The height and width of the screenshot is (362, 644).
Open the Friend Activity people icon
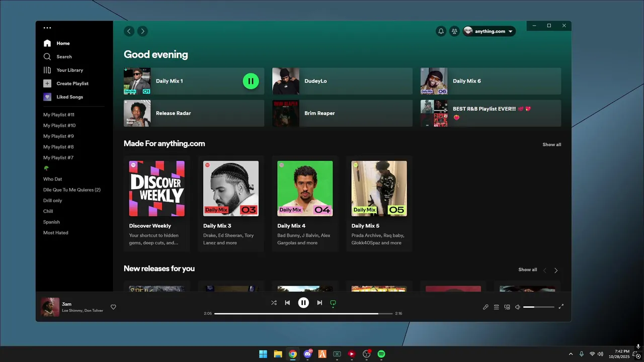tap(454, 31)
